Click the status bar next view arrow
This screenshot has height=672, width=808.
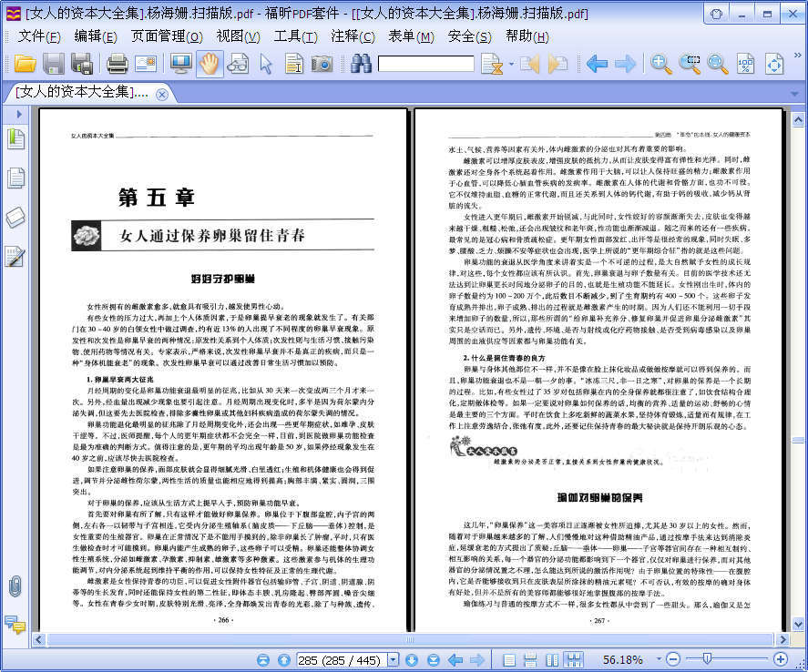coord(477,659)
